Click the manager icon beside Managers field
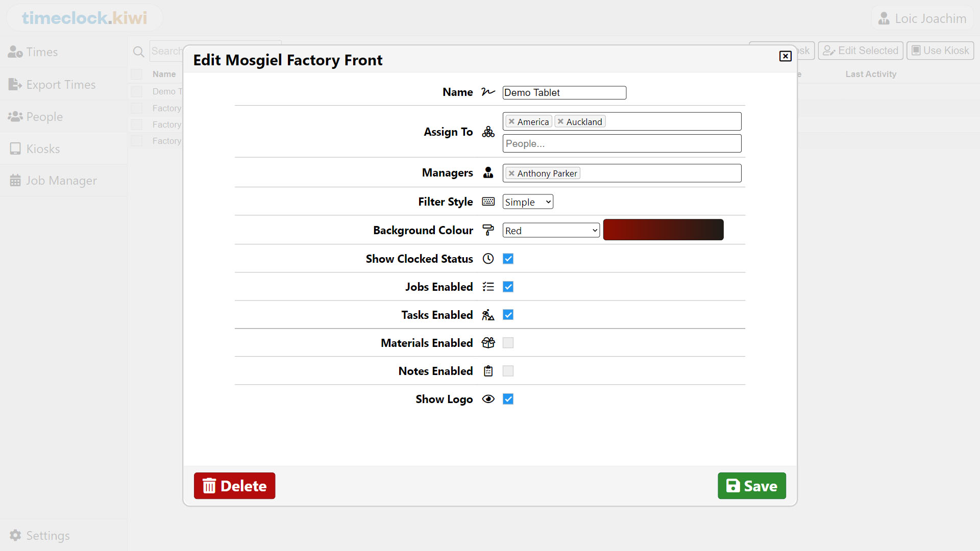 [488, 172]
